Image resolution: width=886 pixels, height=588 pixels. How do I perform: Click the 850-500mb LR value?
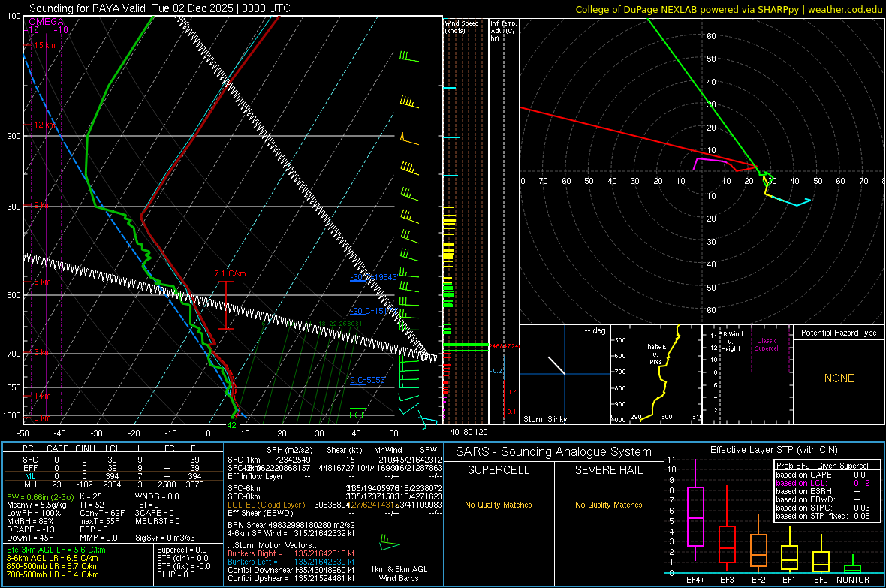(53, 566)
